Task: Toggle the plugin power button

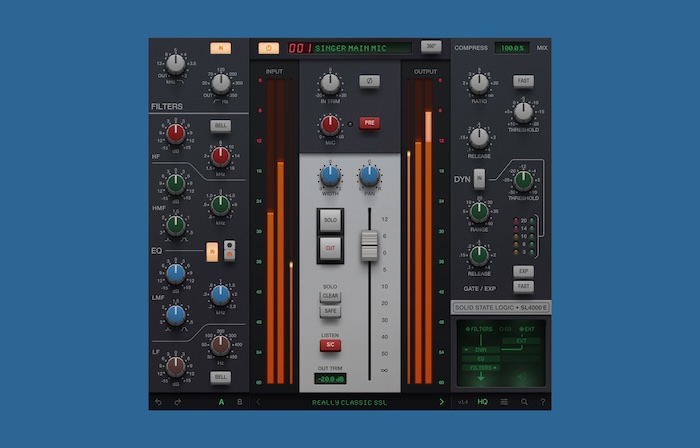Action: [x=269, y=48]
